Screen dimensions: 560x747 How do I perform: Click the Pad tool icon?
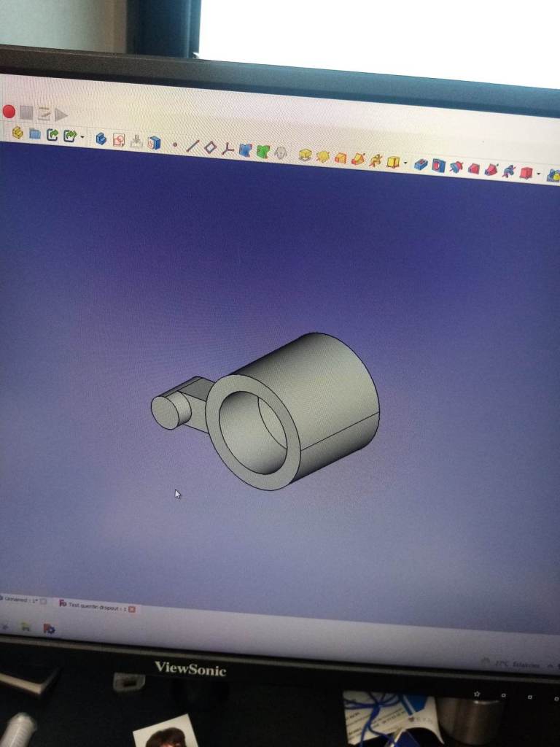(306, 155)
